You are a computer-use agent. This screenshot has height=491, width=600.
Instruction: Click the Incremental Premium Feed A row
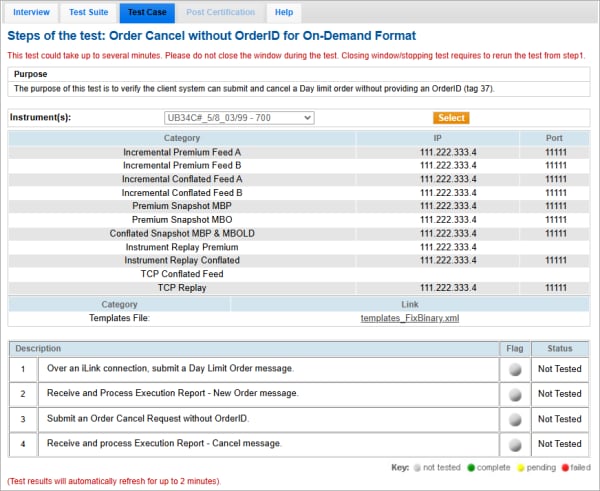coord(182,152)
